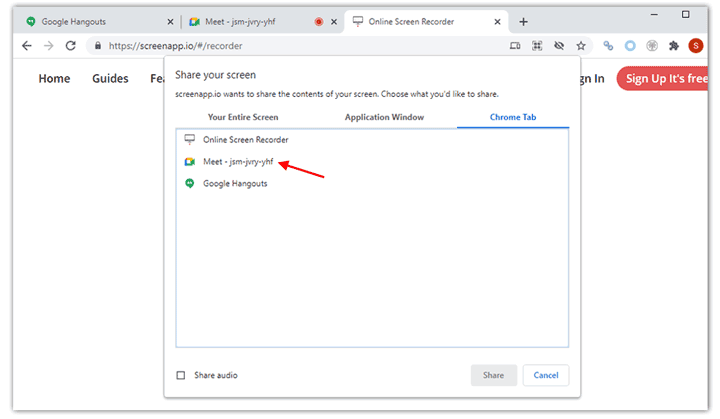Click the padlock icon in address bar
The height and width of the screenshot is (419, 720).
(x=98, y=46)
